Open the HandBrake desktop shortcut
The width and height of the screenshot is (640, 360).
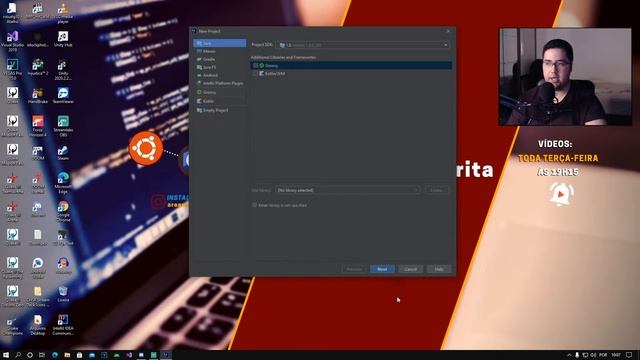pos(38,96)
